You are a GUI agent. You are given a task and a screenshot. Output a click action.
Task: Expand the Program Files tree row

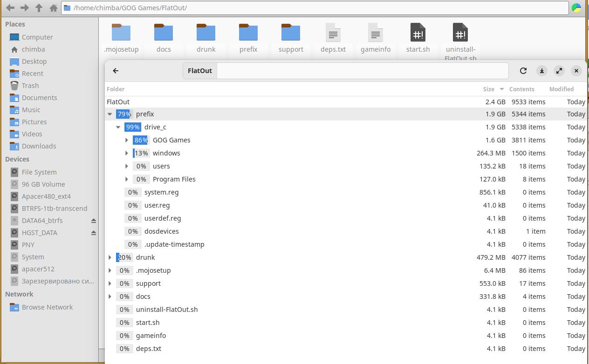point(127,179)
